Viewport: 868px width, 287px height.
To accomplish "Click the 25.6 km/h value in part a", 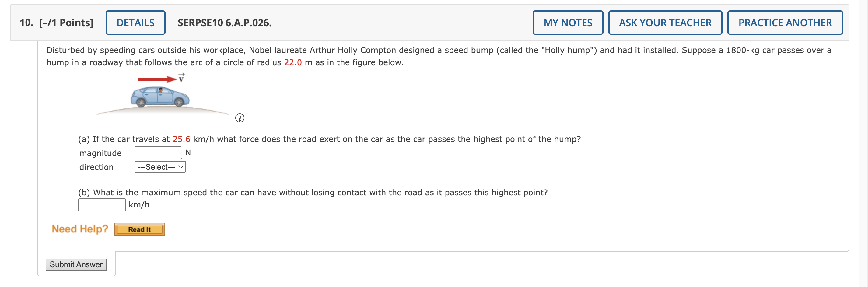I will 181,139.
